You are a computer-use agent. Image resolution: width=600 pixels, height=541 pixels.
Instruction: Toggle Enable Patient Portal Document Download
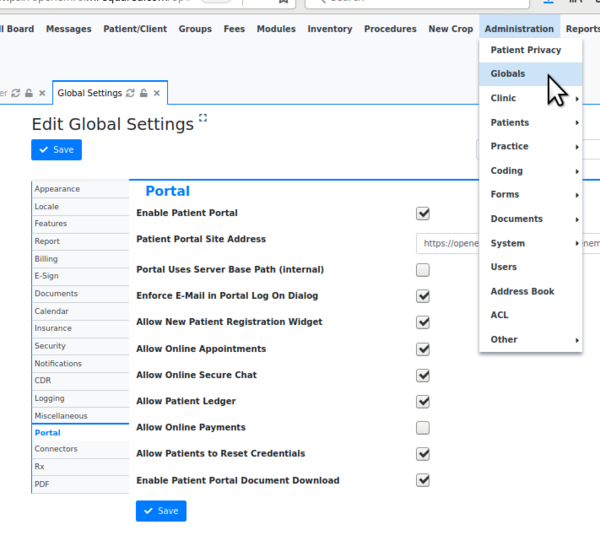pos(423,480)
